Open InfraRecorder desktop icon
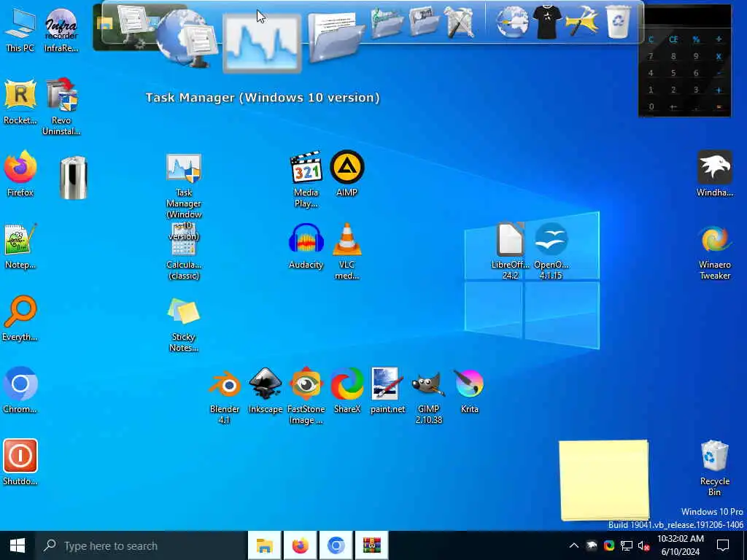This screenshot has height=560, width=747. click(x=61, y=29)
